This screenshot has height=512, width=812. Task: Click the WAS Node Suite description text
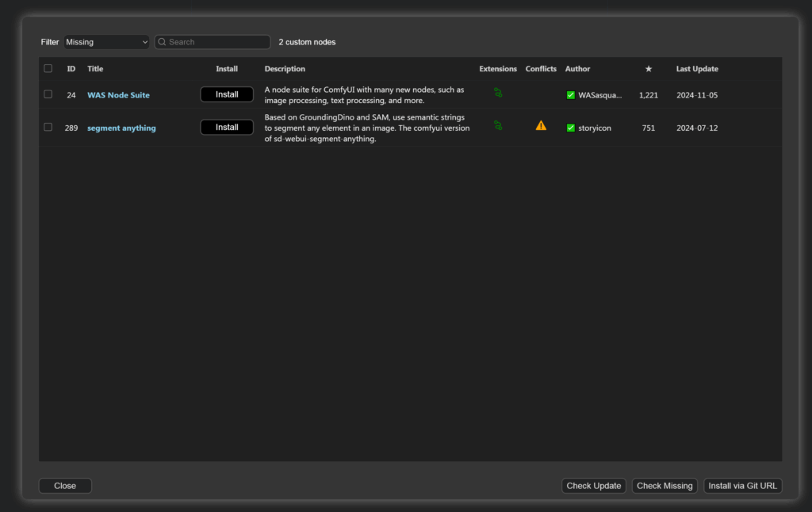pyautogui.click(x=364, y=95)
